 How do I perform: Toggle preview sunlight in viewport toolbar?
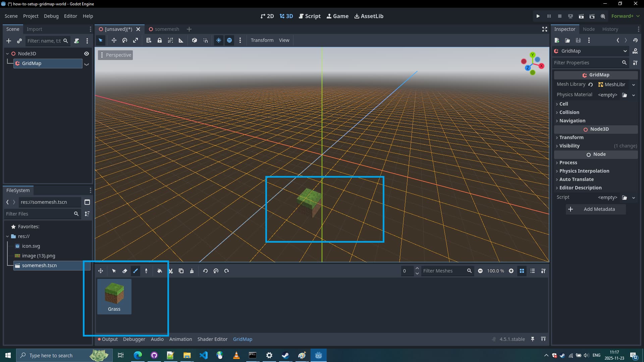pyautogui.click(x=219, y=40)
